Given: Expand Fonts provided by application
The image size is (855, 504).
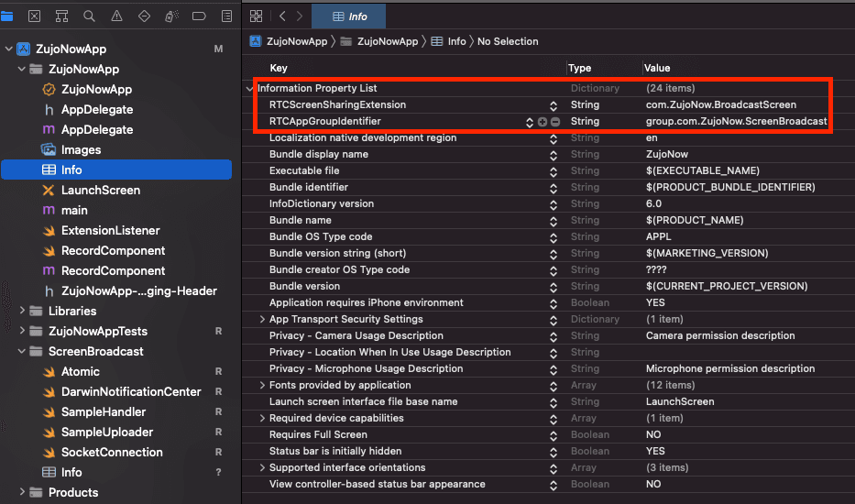Looking at the screenshot, I should tap(262, 385).
